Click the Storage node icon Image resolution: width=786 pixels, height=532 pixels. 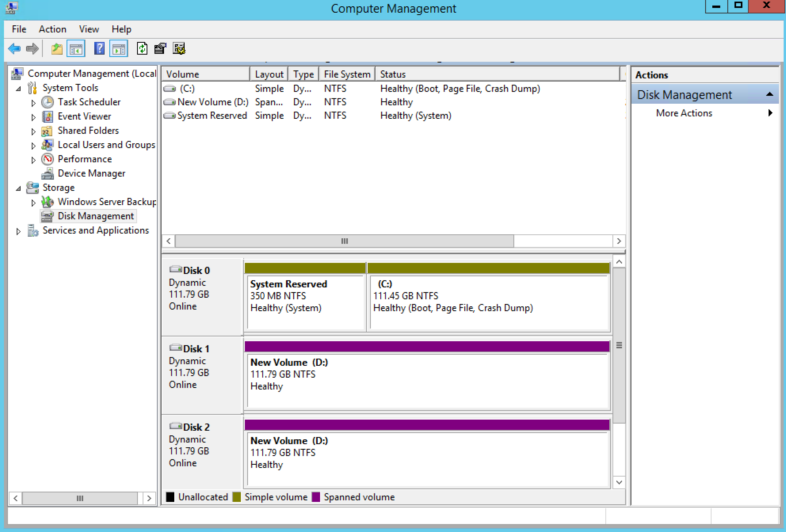[32, 188]
